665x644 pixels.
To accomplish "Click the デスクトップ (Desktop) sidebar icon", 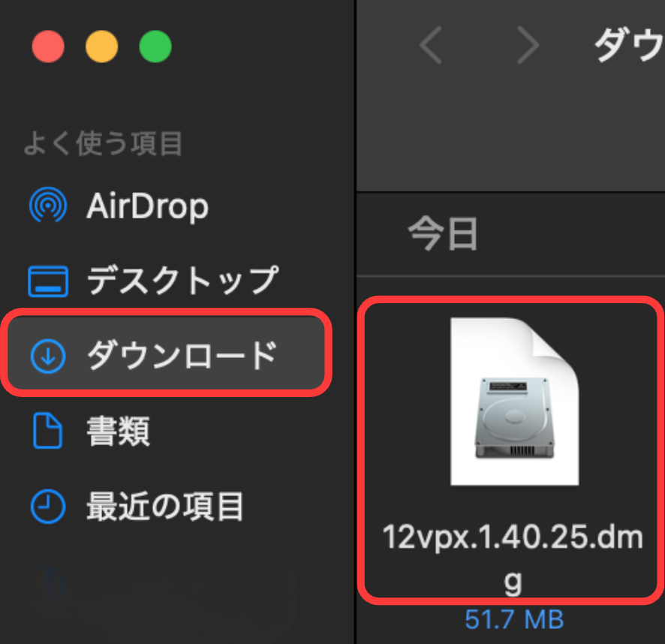I will click(48, 281).
